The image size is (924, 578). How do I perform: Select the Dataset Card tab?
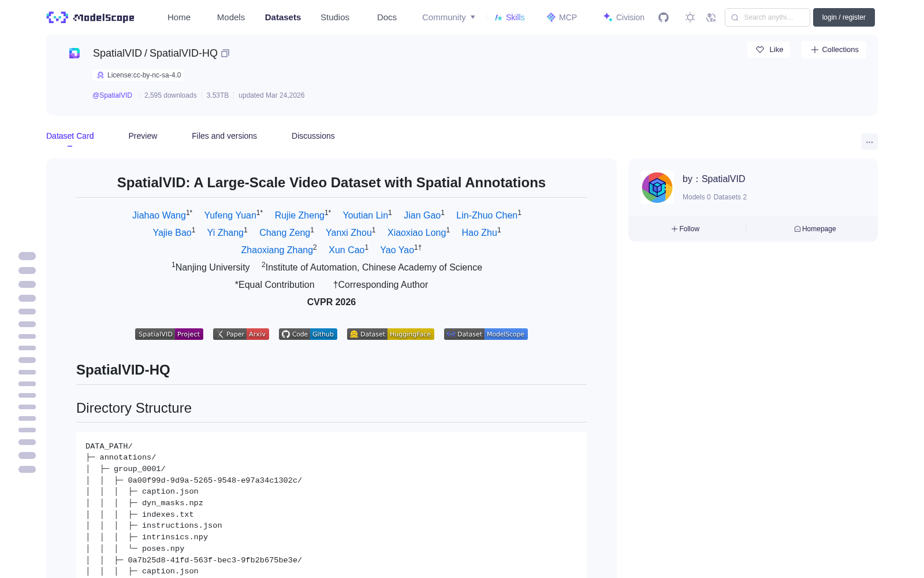coord(70,136)
